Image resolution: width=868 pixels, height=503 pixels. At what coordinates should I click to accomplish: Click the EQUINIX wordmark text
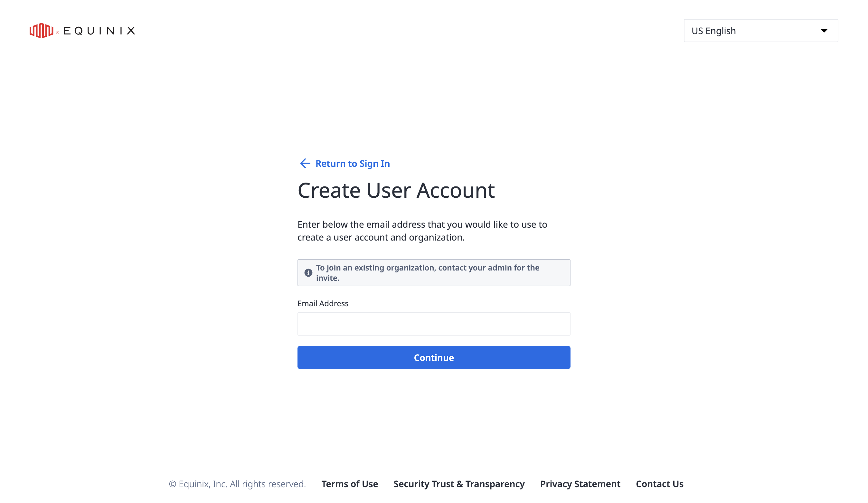[x=99, y=31]
